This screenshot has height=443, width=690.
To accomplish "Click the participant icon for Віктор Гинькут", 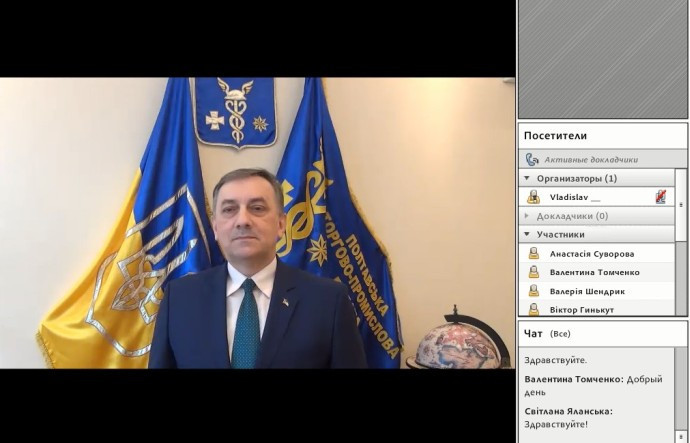I will coord(534,309).
